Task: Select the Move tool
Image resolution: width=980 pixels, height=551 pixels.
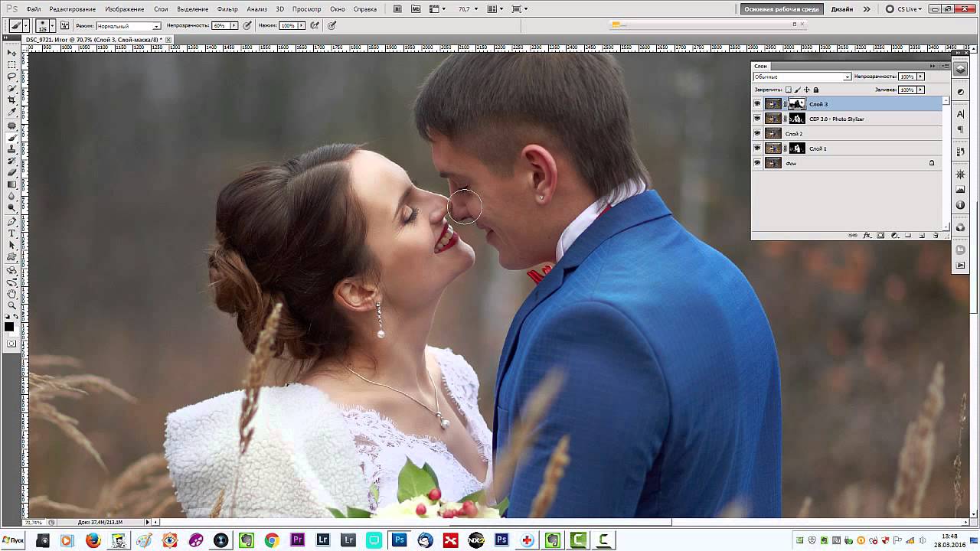Action: (12, 54)
